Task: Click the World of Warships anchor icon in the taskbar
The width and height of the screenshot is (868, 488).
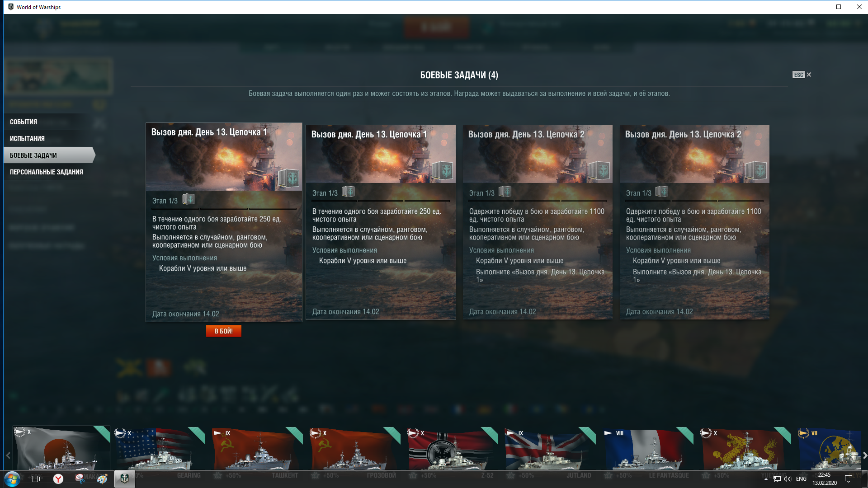Action: pos(125,479)
